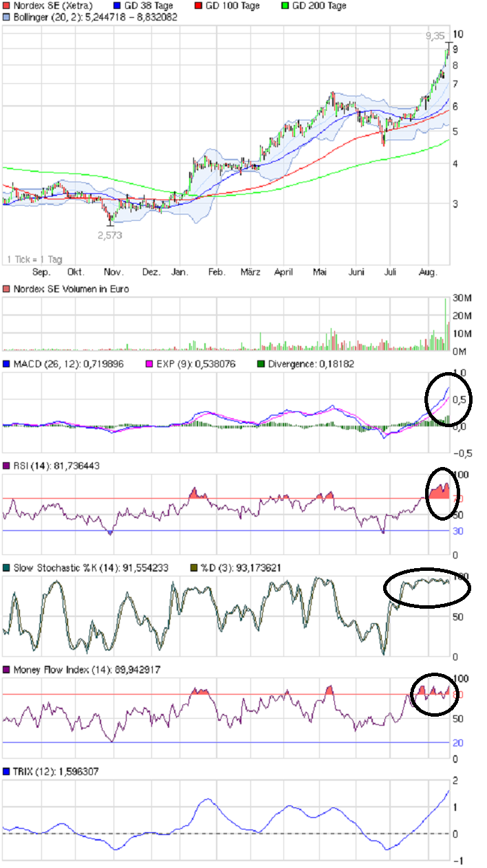This screenshot has width=487, height=868.
Task: Click the April month label on time axis
Action: 283,272
